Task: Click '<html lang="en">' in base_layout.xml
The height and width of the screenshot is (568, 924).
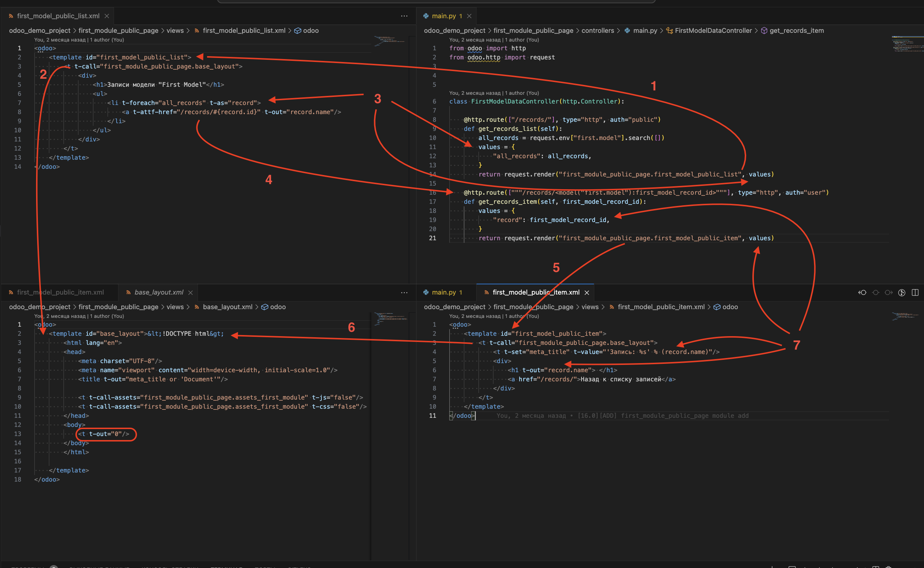Action: (x=92, y=343)
